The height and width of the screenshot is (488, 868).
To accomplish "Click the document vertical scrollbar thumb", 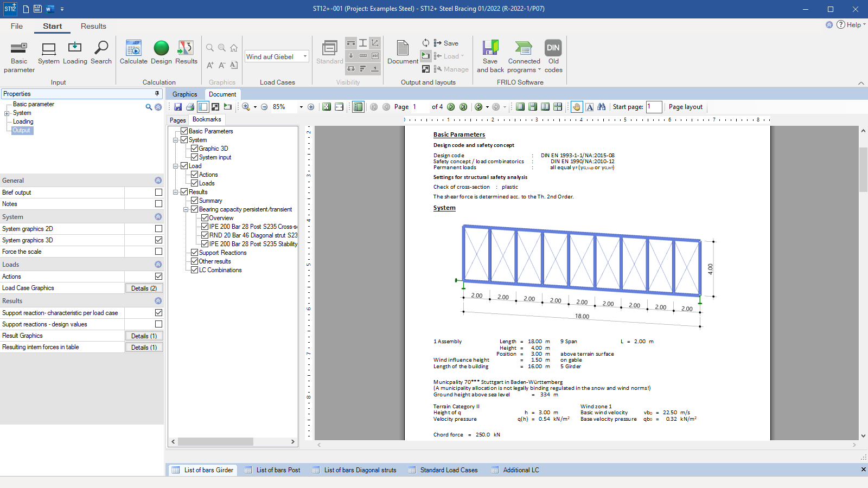I will point(863,169).
